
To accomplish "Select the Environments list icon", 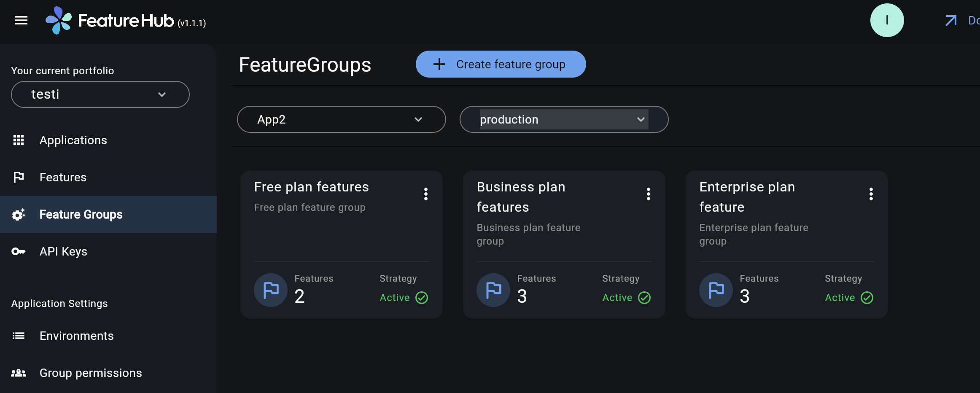I will (x=19, y=336).
